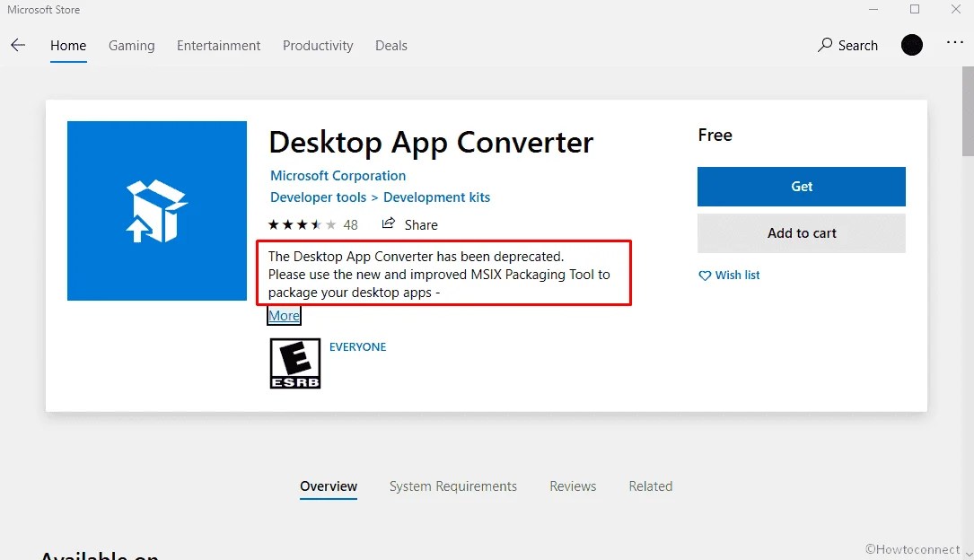This screenshot has height=560, width=974.
Task: Click the 48 ratings count
Action: 350,224
